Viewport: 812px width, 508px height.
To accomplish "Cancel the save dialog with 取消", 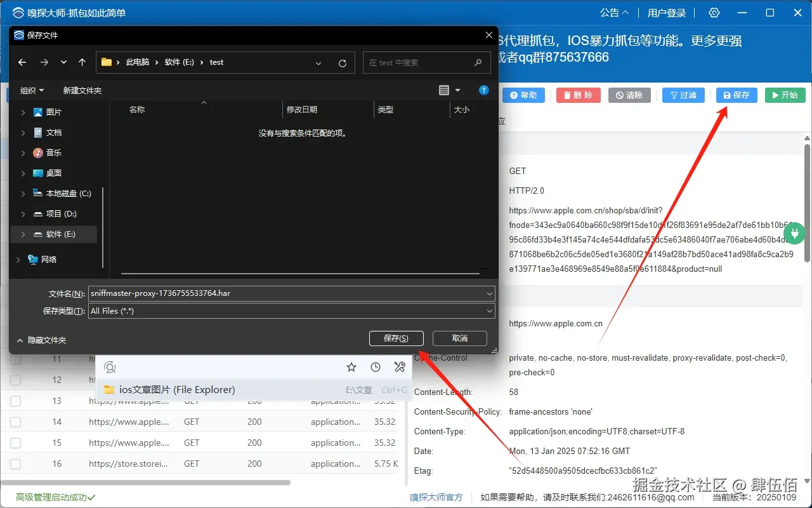I will tap(460, 338).
